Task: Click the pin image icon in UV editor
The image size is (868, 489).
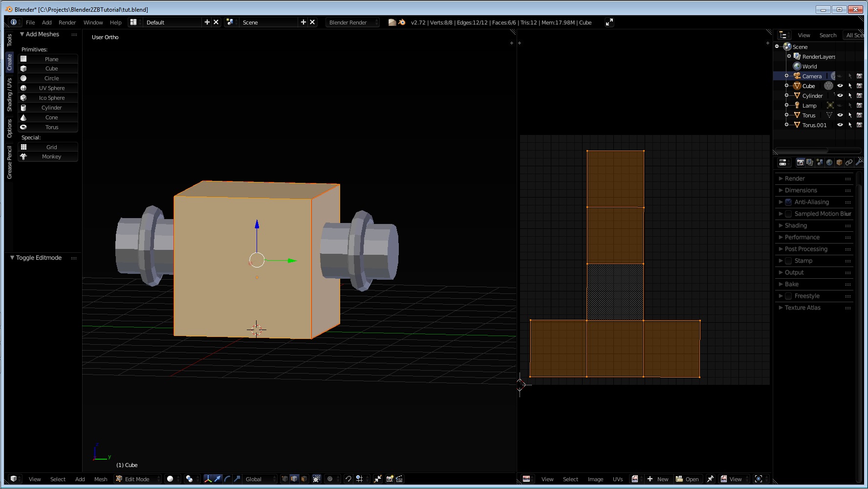Action: click(710, 479)
